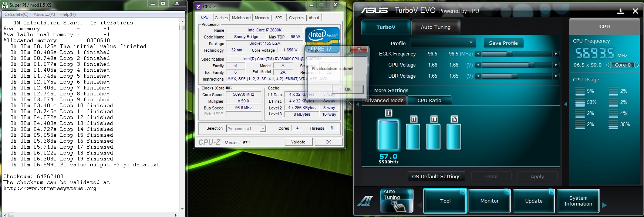This screenshot has width=644, height=217.
Task: Open the Help menu in Super PI
Action: [68, 14]
